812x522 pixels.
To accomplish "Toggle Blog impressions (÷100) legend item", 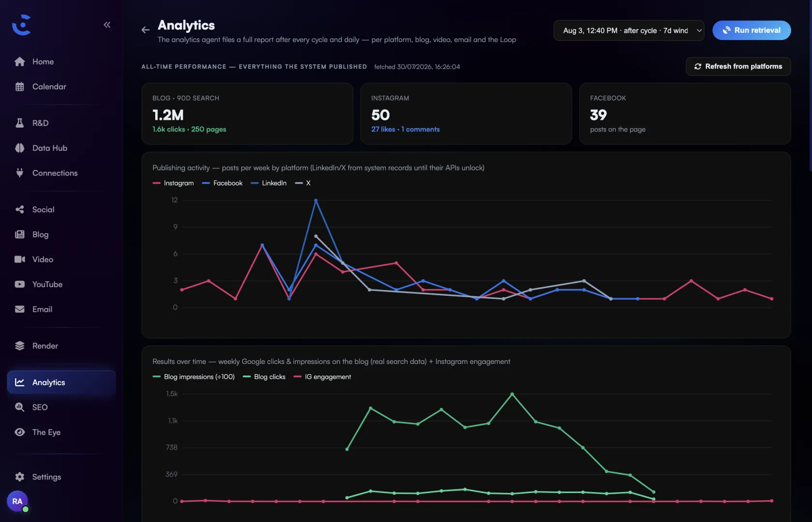I will click(x=193, y=377).
